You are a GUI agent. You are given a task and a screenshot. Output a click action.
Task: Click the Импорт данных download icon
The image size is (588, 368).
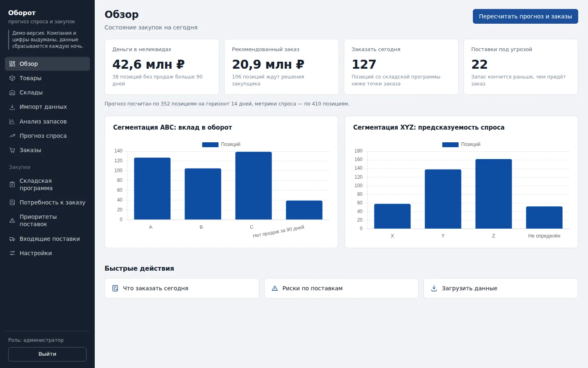click(12, 107)
